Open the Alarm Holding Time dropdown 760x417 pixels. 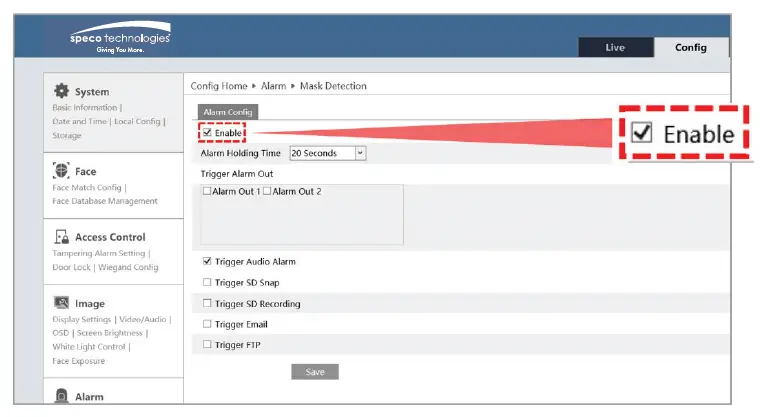[328, 153]
